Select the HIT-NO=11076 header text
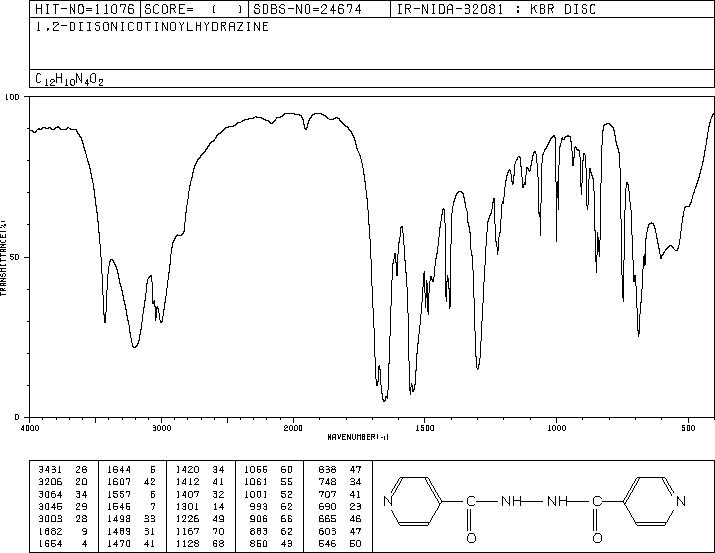The width and height of the screenshot is (715, 553). (85, 9)
